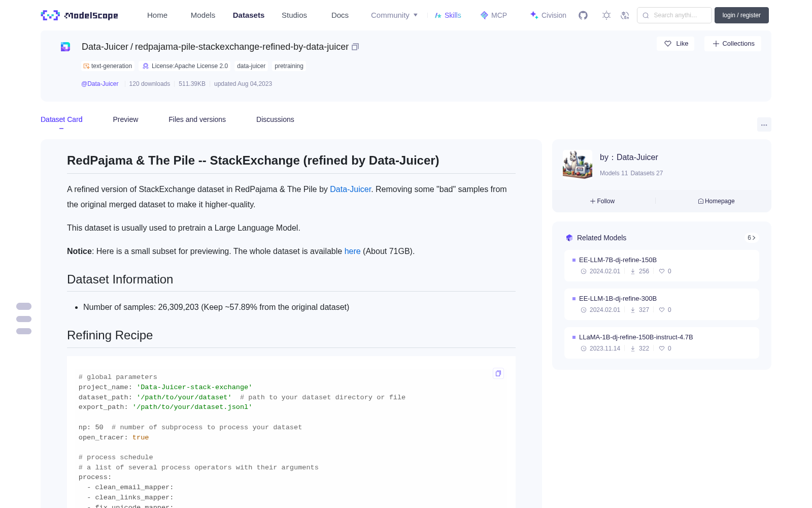Click the Related Models cube icon
This screenshot has height=508, width=812.
569,238
